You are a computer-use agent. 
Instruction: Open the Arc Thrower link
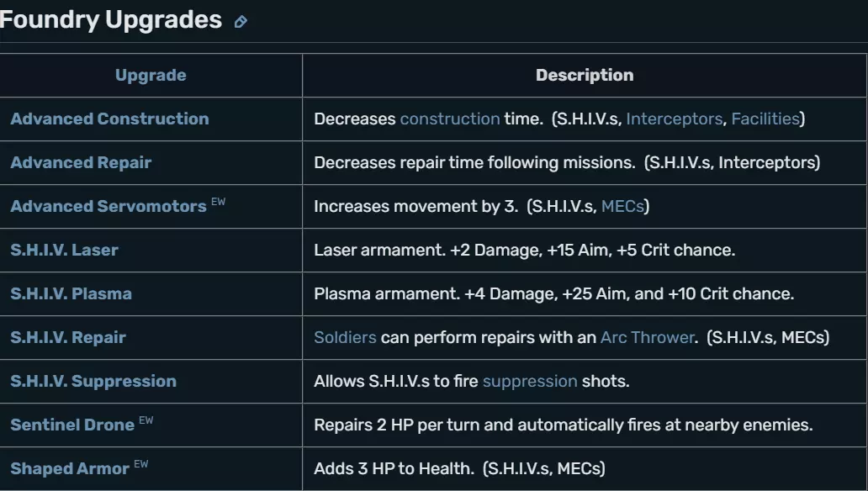pos(648,338)
